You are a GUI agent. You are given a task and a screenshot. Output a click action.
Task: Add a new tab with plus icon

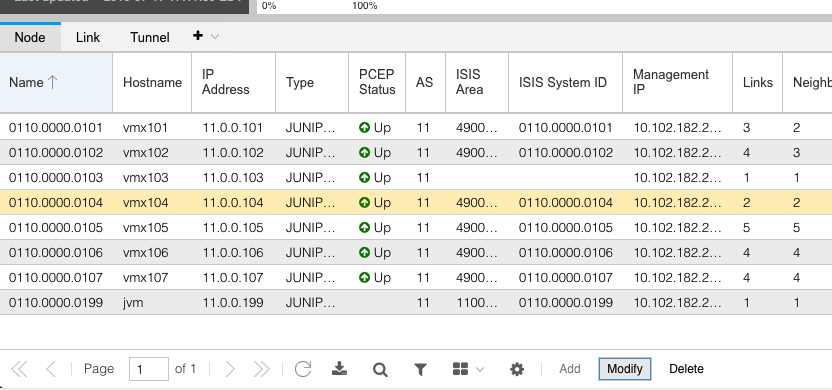tap(198, 36)
